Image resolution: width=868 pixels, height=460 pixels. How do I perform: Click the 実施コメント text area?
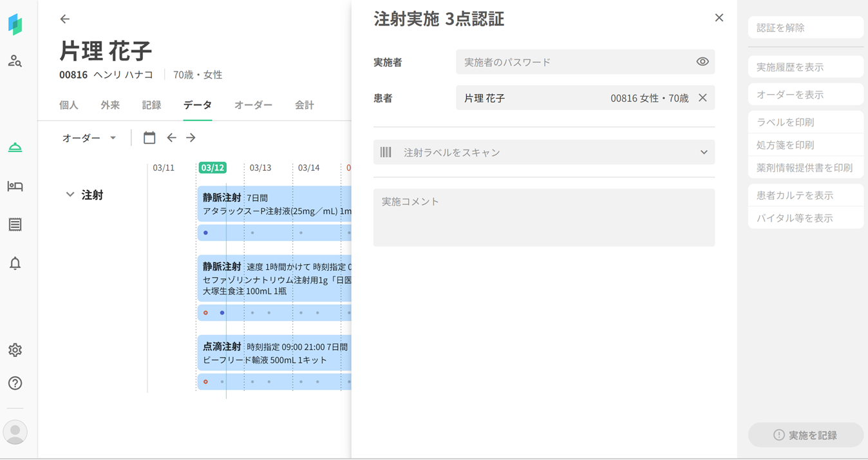pyautogui.click(x=543, y=217)
